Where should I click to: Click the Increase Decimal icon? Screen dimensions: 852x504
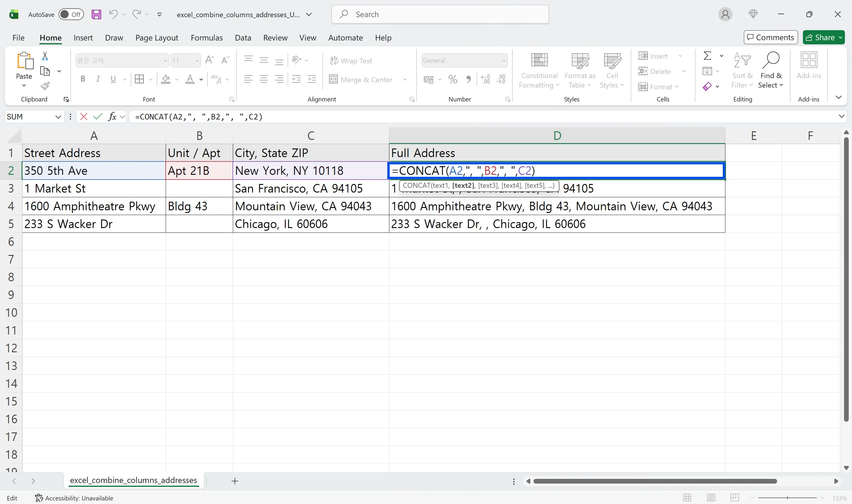tap(485, 79)
